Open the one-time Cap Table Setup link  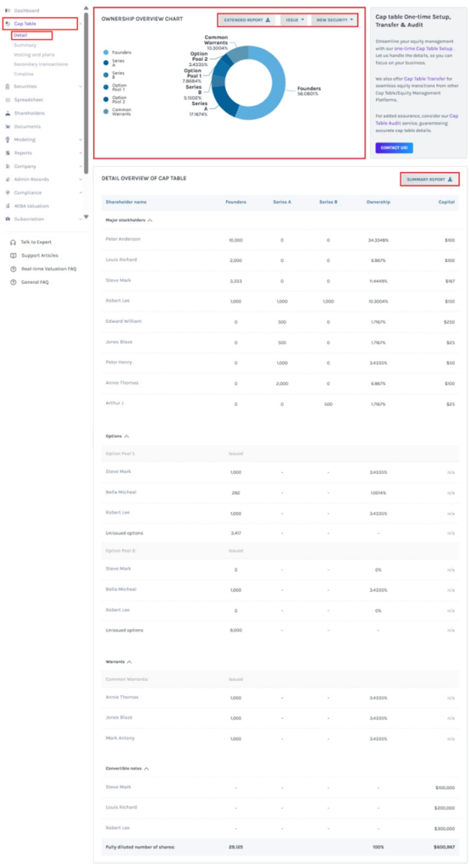(423, 48)
